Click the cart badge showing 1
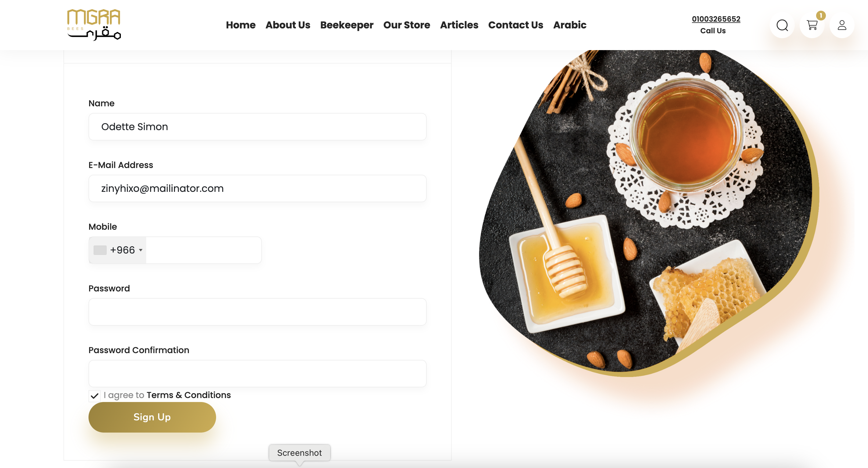 821,16
